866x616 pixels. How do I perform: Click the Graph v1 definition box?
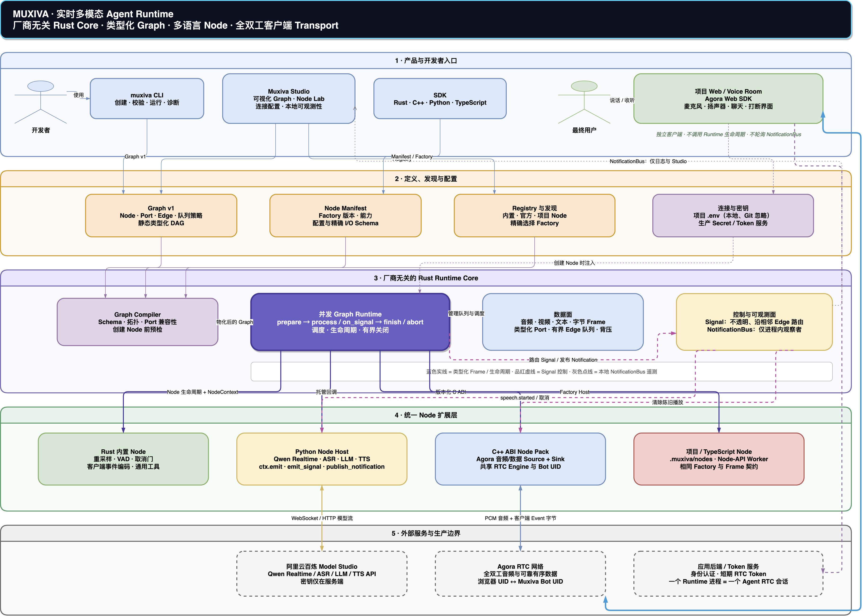coord(161,215)
